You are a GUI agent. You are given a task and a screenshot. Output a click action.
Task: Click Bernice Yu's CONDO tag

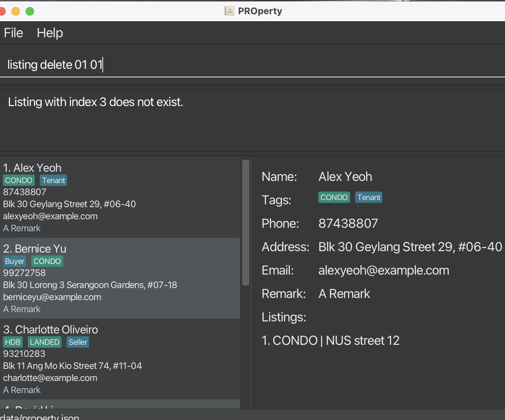pos(47,261)
